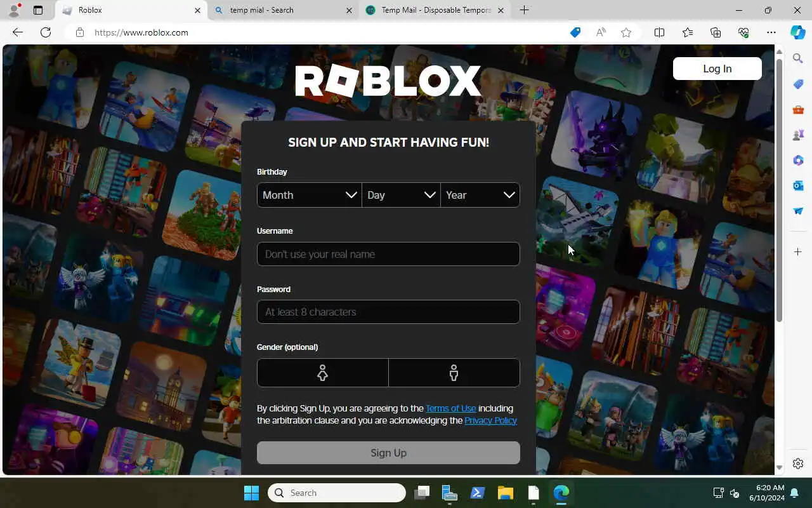Switch to the Temp Mail tab
Viewport: 812px width, 508px height.
click(435, 10)
